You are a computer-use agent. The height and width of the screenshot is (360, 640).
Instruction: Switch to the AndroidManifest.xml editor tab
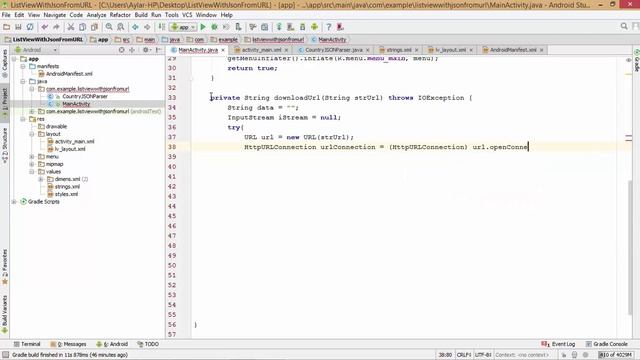513,50
